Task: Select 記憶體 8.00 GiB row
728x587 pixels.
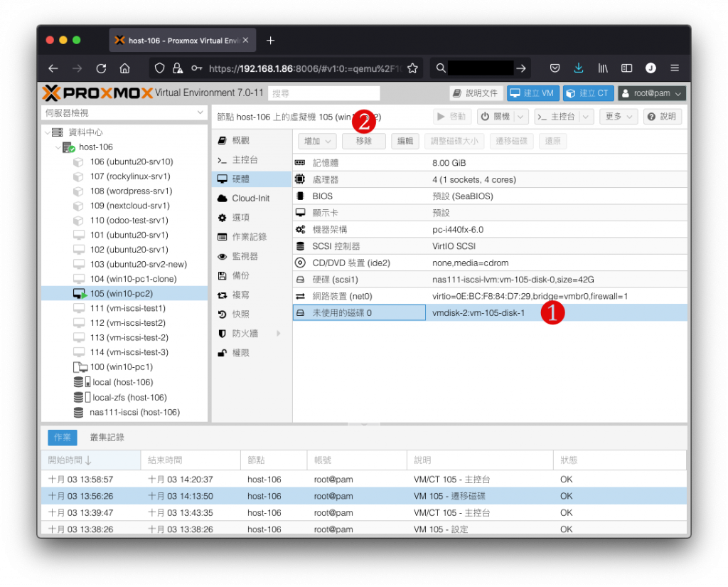Action: tap(490, 163)
